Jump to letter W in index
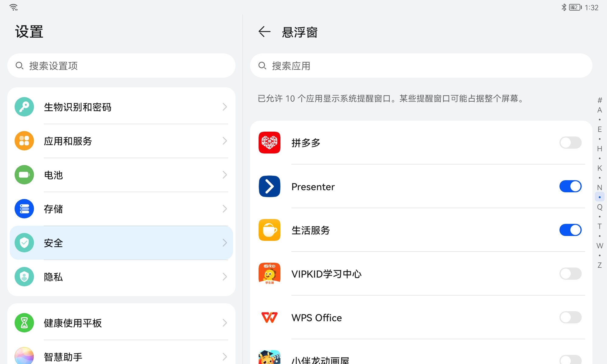The height and width of the screenshot is (364, 607). click(x=600, y=246)
